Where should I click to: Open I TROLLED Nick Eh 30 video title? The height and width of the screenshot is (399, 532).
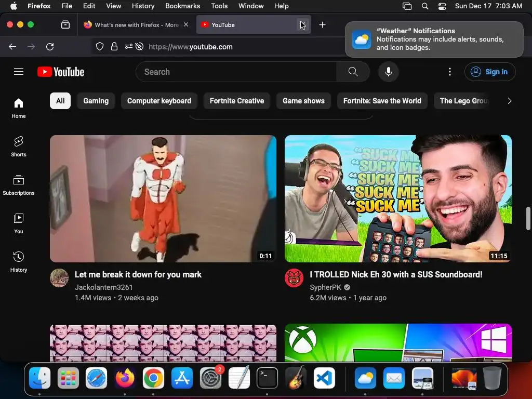point(396,274)
